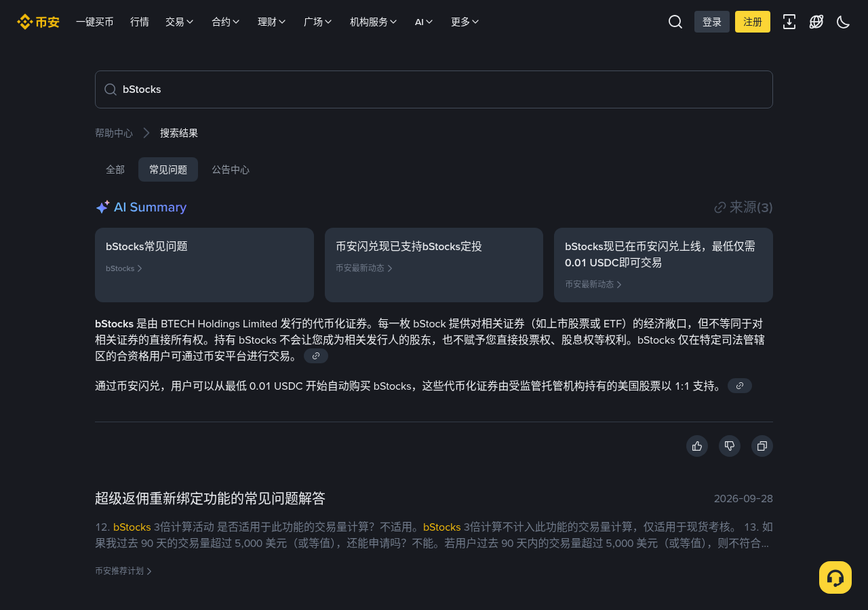Switch to the 公告中心 tab
The image size is (868, 610).
[x=231, y=169]
